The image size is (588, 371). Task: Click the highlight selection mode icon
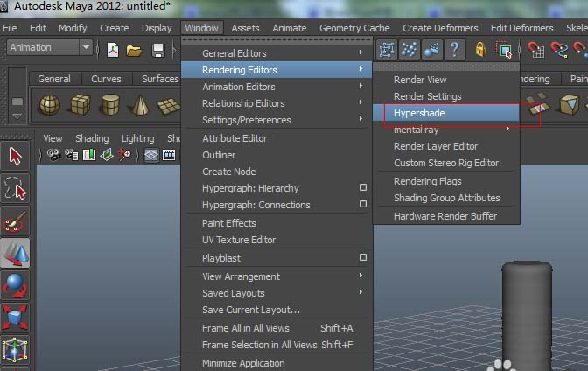pos(504,50)
